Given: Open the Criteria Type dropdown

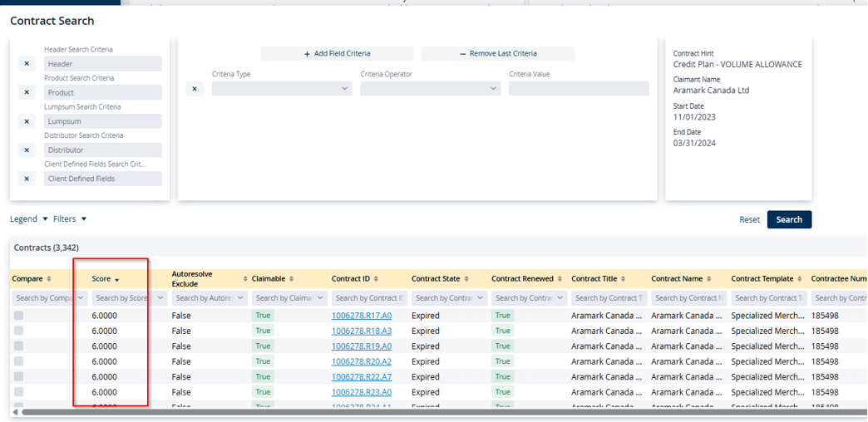Looking at the screenshot, I should point(282,89).
